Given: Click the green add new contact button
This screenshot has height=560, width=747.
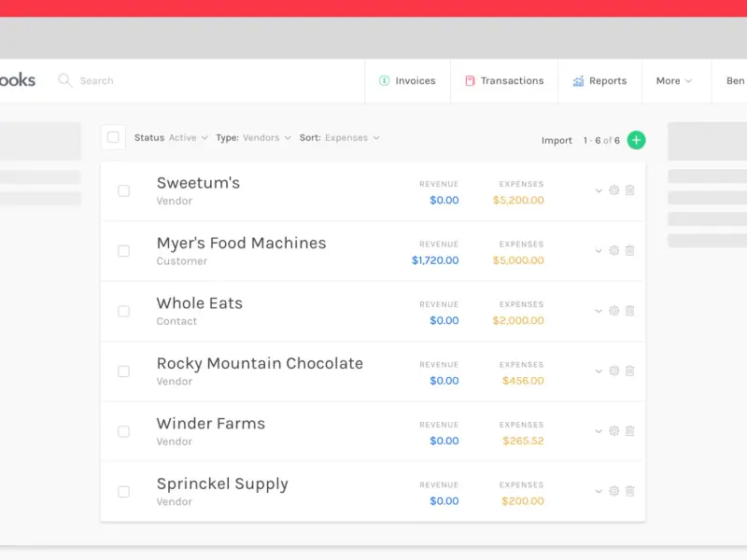Looking at the screenshot, I should (636, 140).
